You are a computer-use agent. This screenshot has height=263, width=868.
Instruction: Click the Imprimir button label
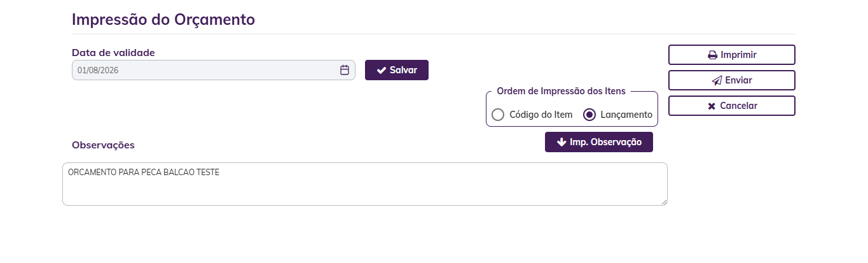pyautogui.click(x=738, y=55)
